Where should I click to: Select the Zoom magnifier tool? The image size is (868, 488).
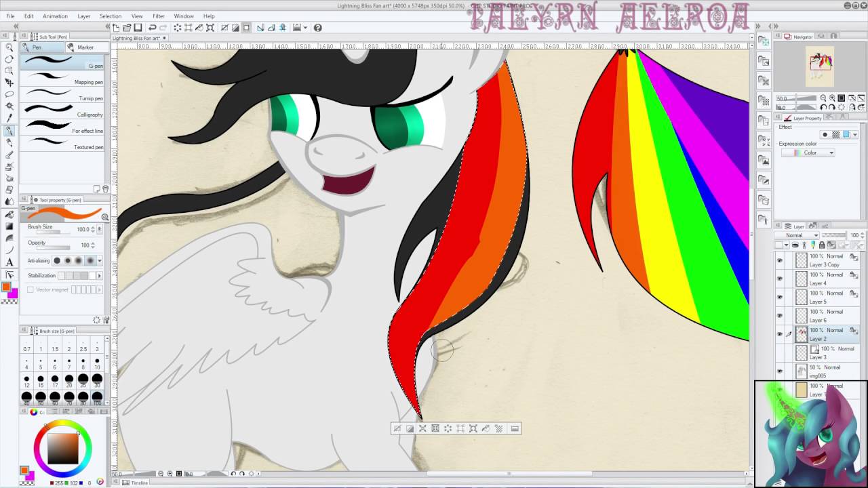pyautogui.click(x=9, y=47)
